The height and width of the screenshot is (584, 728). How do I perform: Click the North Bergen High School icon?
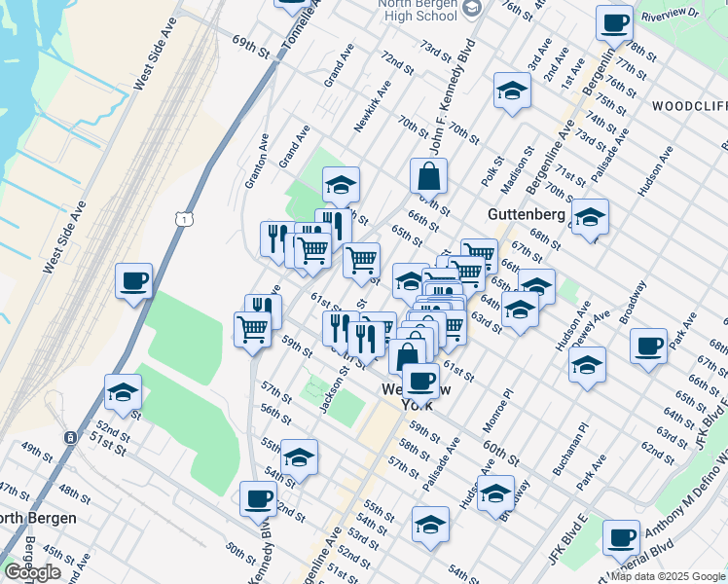coord(473,8)
